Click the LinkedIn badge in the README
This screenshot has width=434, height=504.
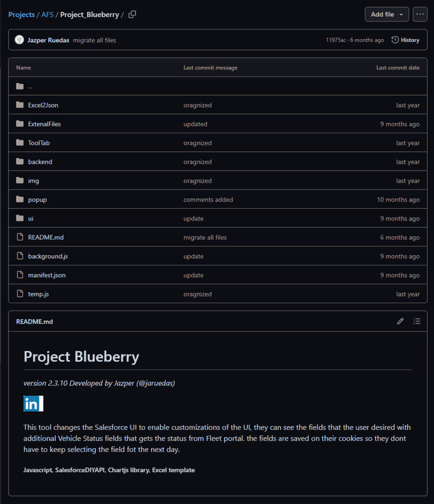[33, 404]
